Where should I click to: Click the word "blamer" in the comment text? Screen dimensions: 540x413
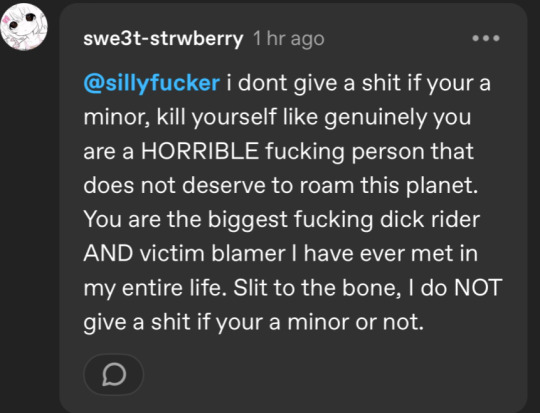[x=248, y=254]
